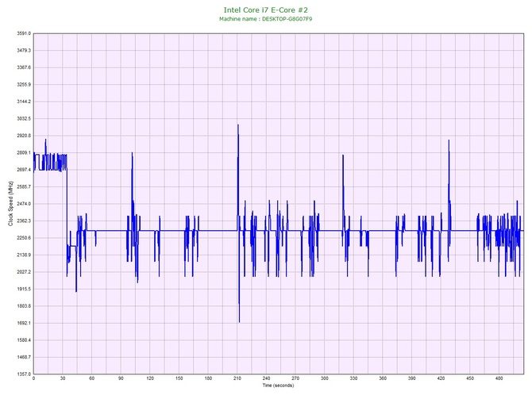The image size is (532, 399).
Task: Click the 1468.7 y-axis value
Action: tap(24, 357)
